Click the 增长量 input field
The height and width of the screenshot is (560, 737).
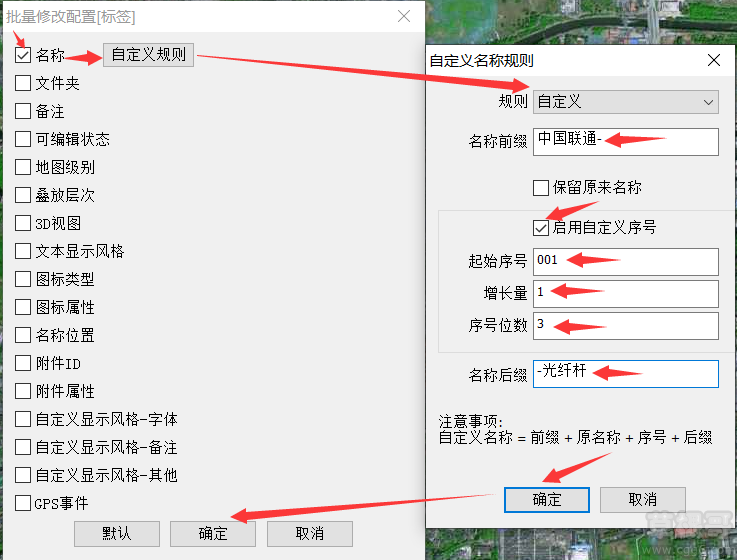pyautogui.click(x=626, y=294)
